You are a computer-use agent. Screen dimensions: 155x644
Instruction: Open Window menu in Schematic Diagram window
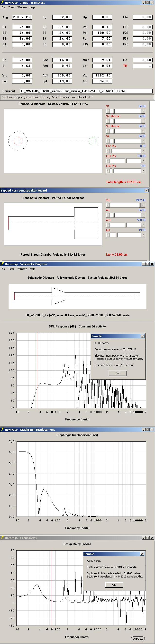click(x=22, y=269)
